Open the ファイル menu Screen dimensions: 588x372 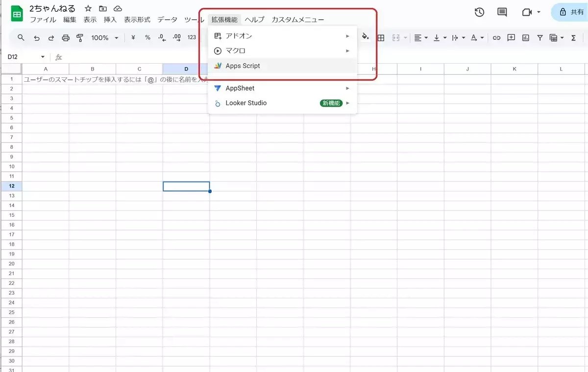[43, 20]
